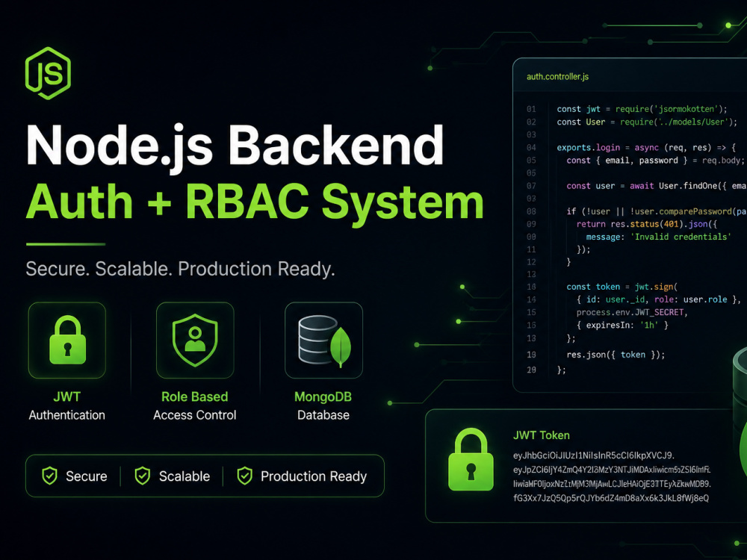The width and height of the screenshot is (747, 560).
Task: Click the JWT padlock icon tile
Action: click(67, 340)
